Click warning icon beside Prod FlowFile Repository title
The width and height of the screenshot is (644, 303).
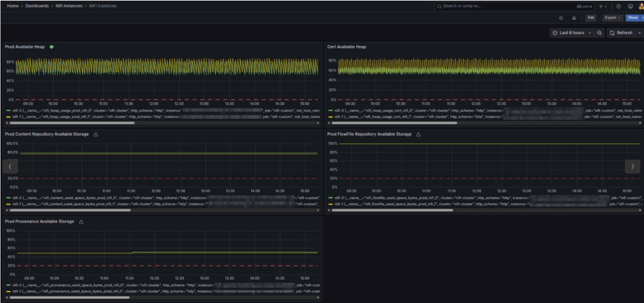click(x=419, y=134)
